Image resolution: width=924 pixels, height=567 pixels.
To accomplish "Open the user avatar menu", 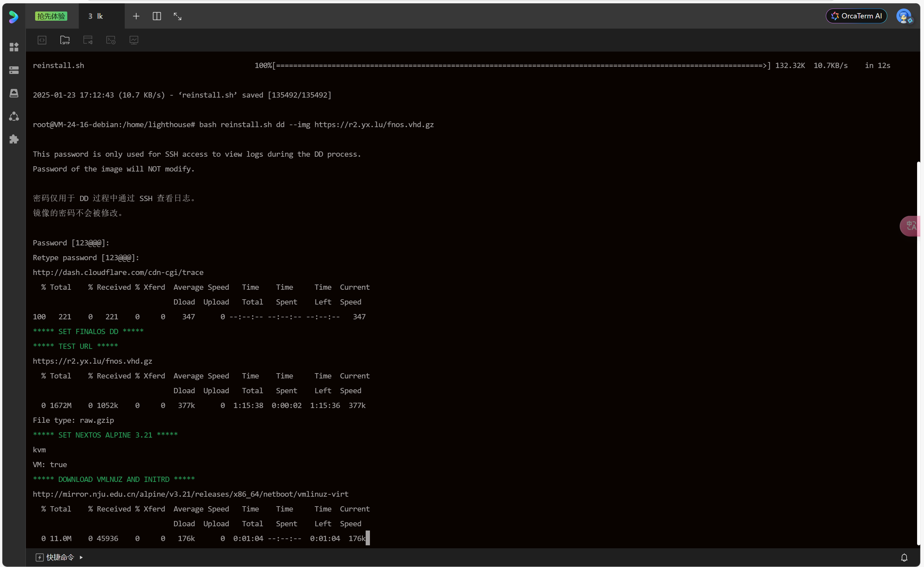I will pyautogui.click(x=904, y=16).
